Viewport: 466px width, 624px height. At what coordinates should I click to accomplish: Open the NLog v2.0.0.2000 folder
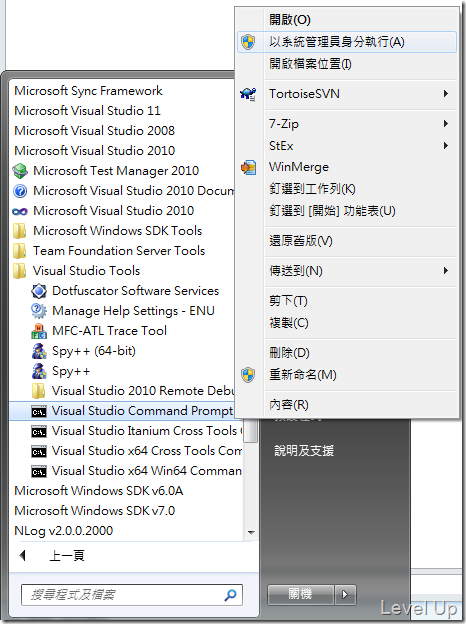click(64, 530)
